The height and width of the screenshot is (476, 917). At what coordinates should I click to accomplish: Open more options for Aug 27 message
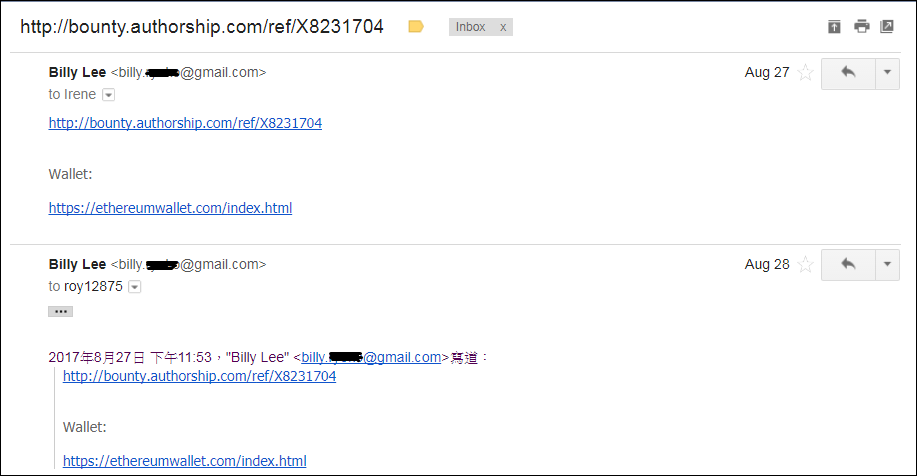[887, 73]
